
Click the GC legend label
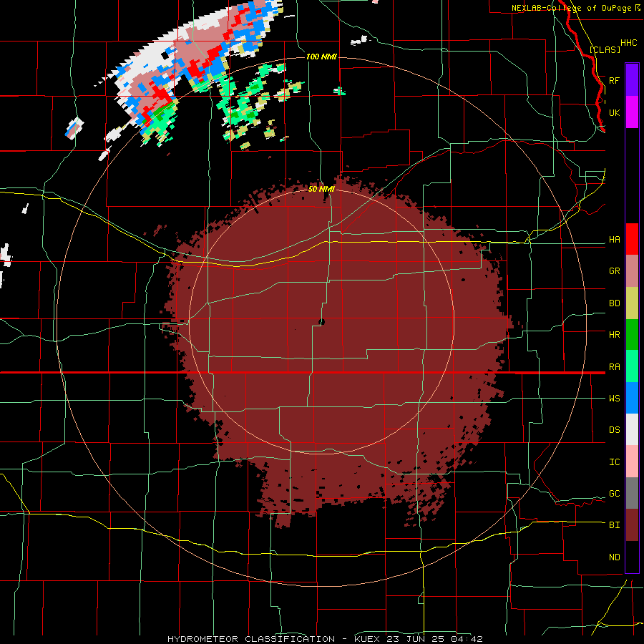pyautogui.click(x=614, y=493)
